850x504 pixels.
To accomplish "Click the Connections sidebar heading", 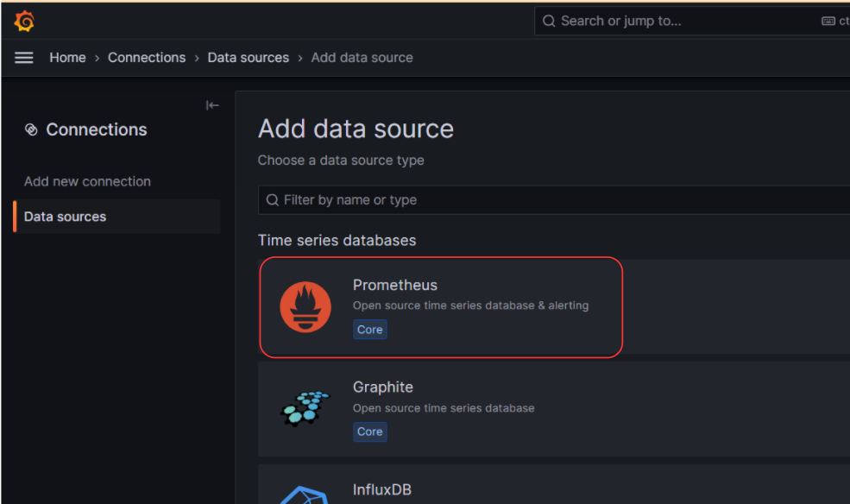I will tap(97, 129).
